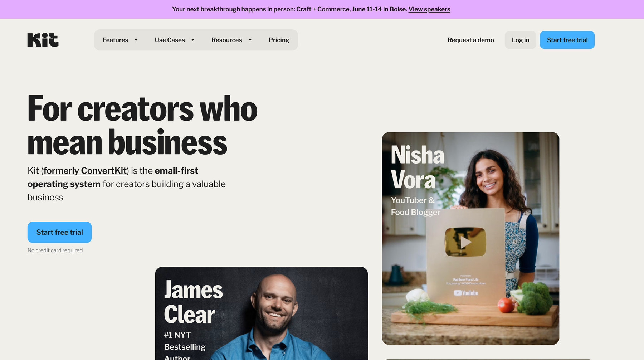The width and height of the screenshot is (644, 360).
Task: Open the Nisha Vora creator card
Action: [470, 238]
